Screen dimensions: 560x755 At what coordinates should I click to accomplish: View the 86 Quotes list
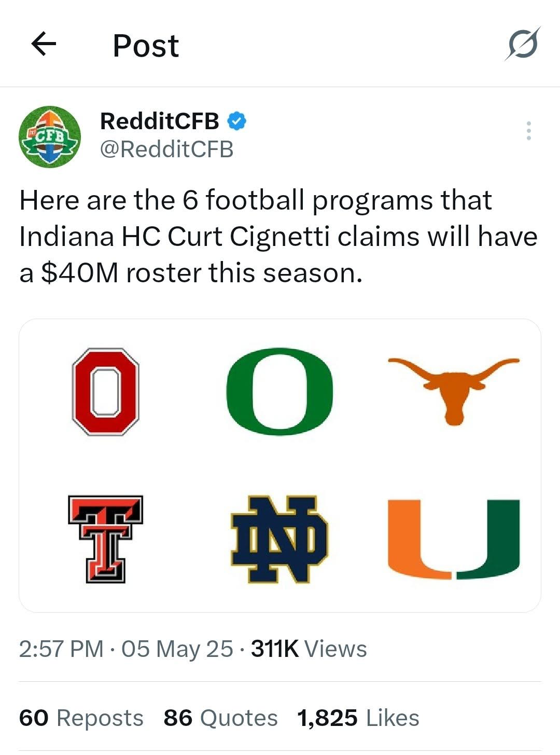point(220,718)
